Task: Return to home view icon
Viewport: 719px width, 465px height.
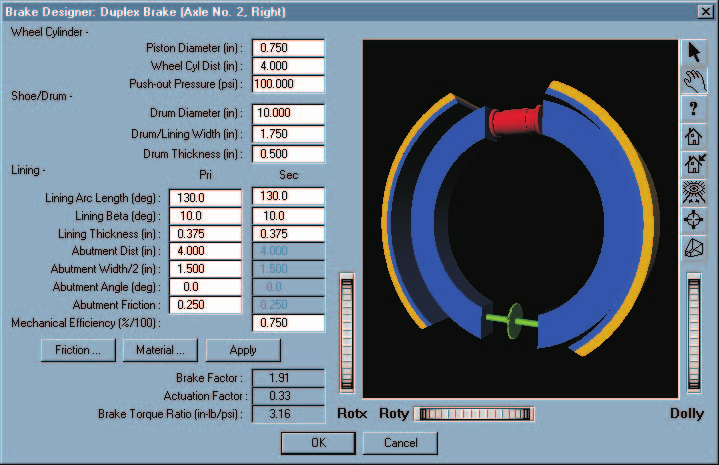Action: (694, 137)
